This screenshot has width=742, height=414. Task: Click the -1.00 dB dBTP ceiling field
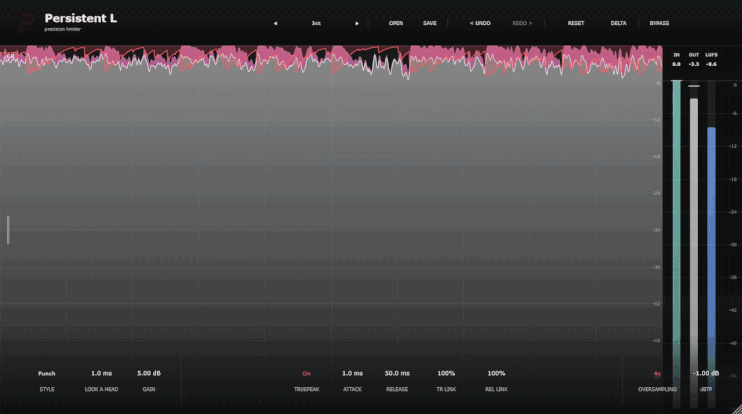706,373
